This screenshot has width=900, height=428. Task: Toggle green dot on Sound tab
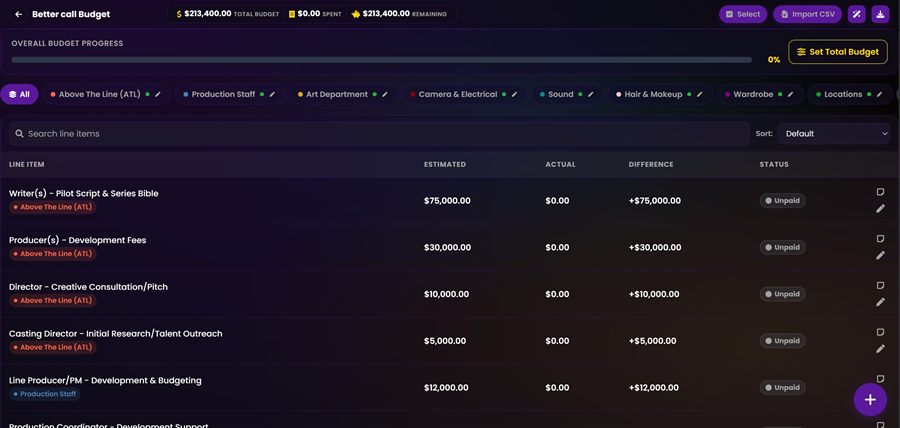pos(580,94)
